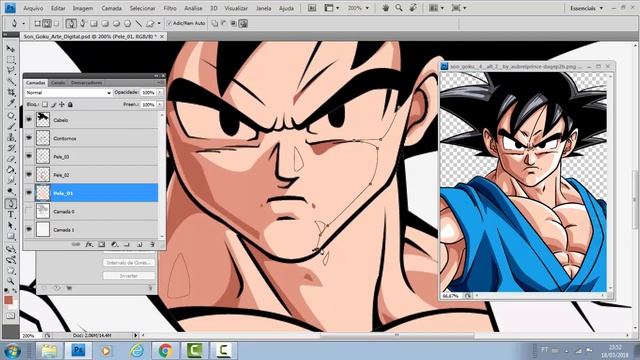Click the Hand tool in the application bar
The image size is (640, 360).
click(x=385, y=8)
